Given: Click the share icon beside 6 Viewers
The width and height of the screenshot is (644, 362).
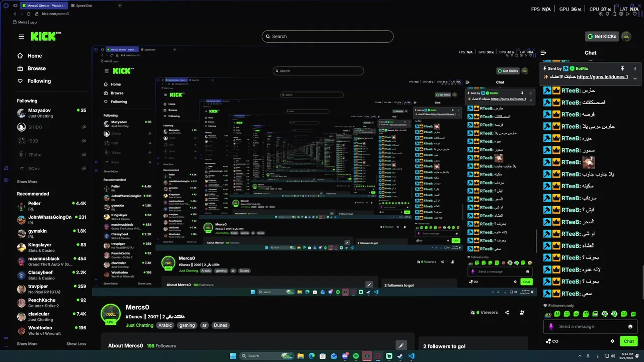Looking at the screenshot, I should tap(507, 312).
